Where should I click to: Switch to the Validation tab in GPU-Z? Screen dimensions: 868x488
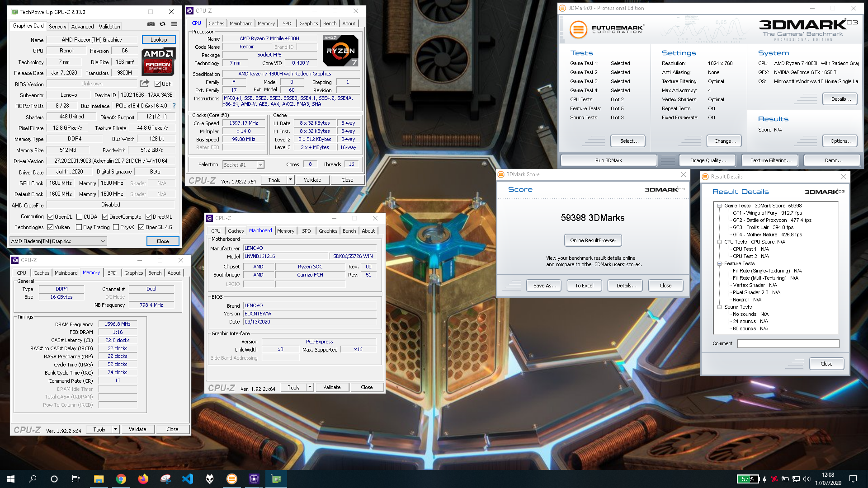tap(109, 27)
